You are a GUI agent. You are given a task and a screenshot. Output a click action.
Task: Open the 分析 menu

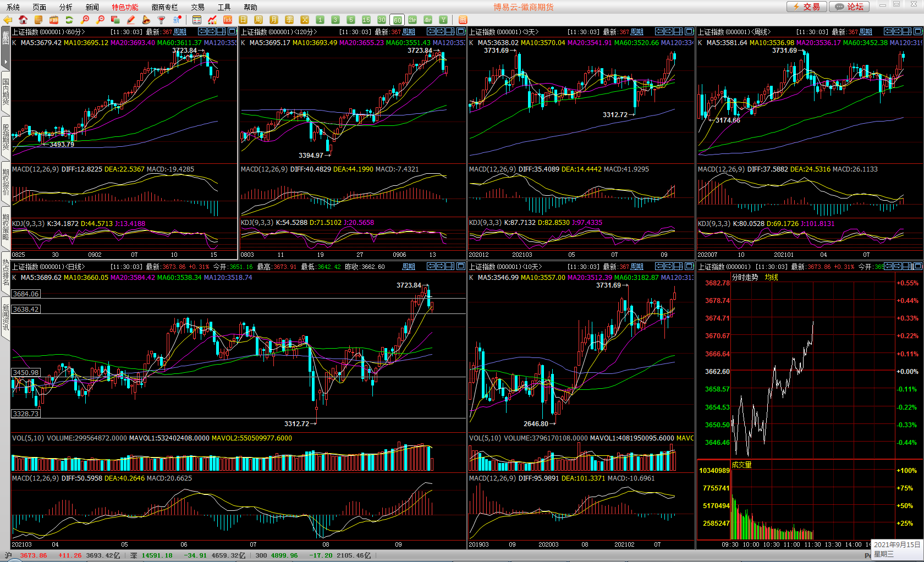[x=66, y=7]
